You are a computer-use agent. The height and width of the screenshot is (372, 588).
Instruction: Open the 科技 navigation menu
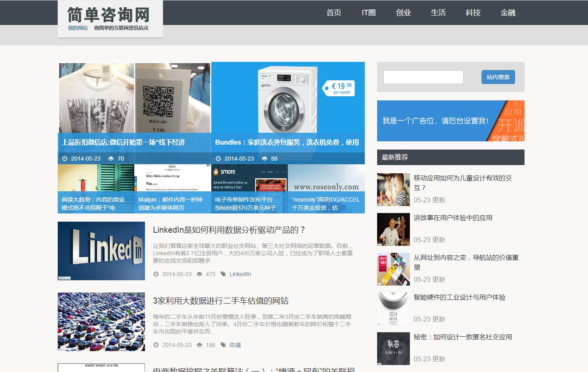click(473, 13)
